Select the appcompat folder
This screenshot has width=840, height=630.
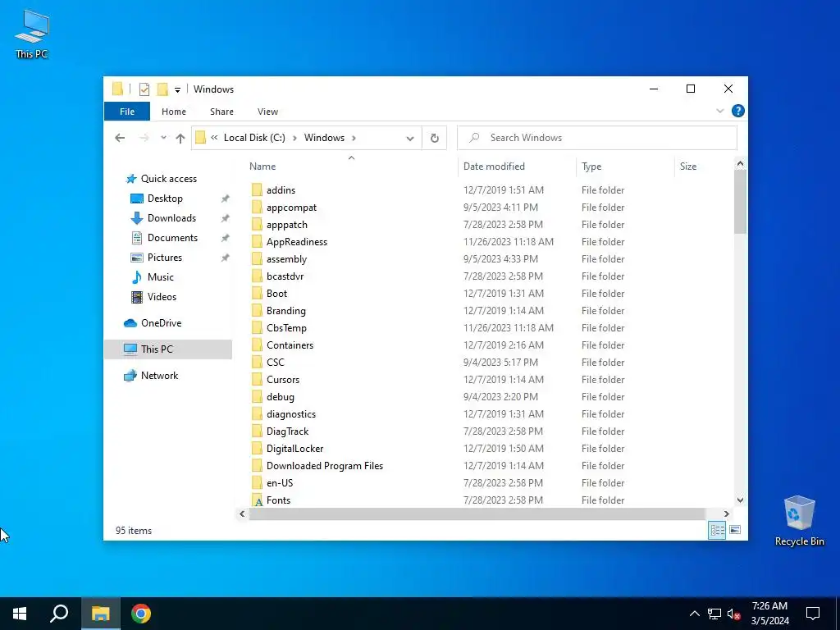(291, 208)
